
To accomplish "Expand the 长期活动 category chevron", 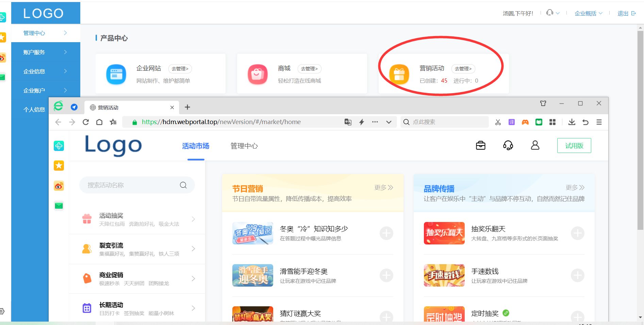I will [x=194, y=308].
